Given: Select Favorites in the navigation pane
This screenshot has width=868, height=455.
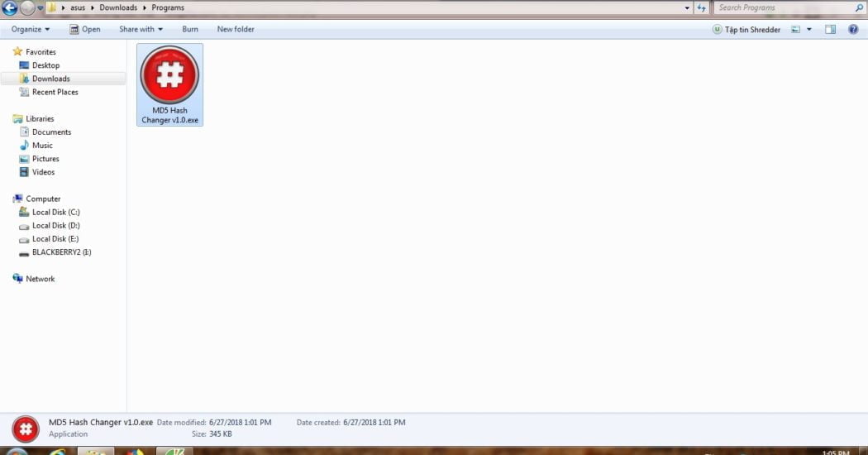Looking at the screenshot, I should [x=41, y=51].
